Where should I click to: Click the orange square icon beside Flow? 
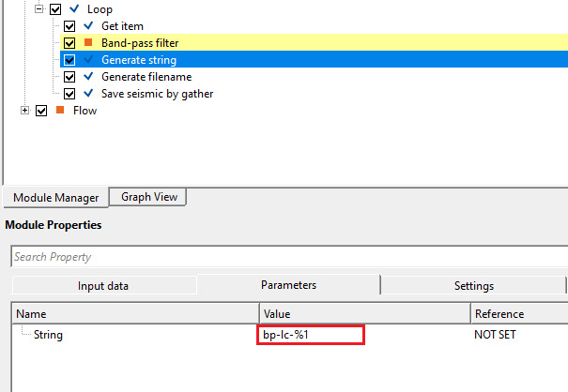[x=59, y=111]
